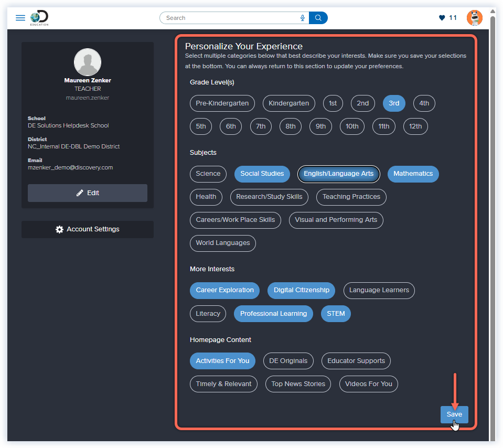This screenshot has height=448, width=503.
Task: Turn off the STEM interest
Action: point(336,314)
